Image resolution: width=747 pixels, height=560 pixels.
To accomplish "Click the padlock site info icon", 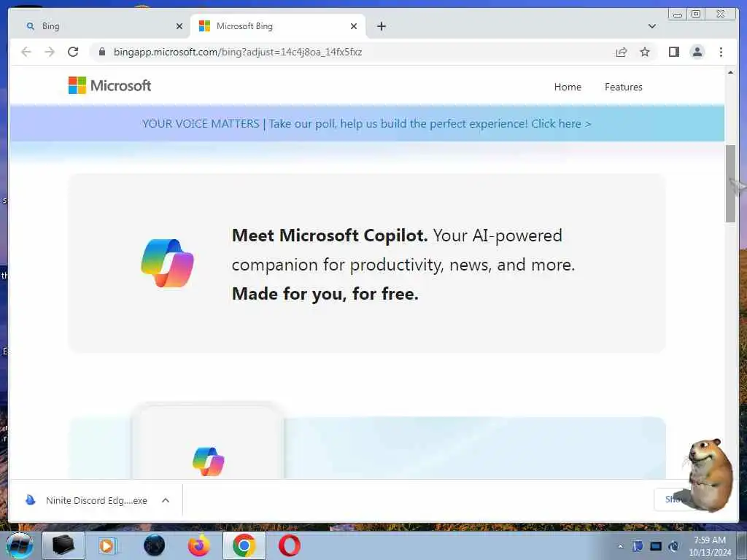I will click(101, 52).
